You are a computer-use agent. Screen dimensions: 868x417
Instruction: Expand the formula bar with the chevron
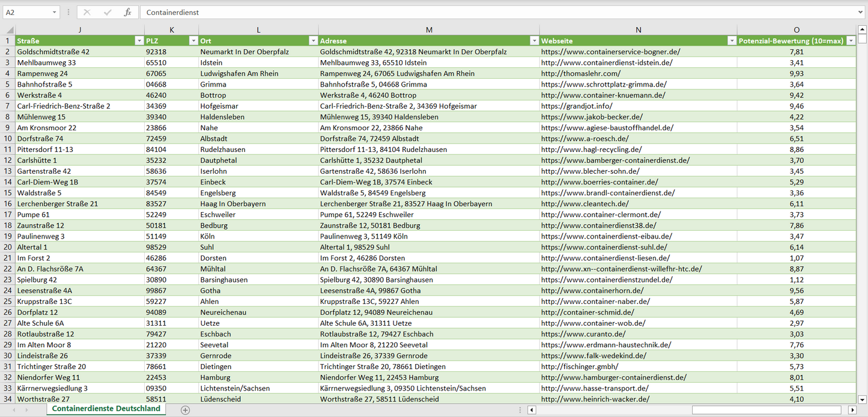[861, 12]
